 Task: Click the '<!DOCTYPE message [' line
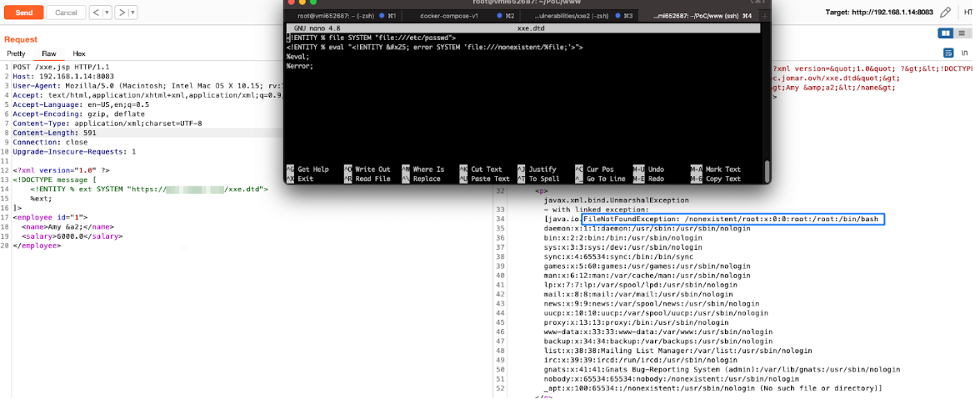tap(55, 179)
